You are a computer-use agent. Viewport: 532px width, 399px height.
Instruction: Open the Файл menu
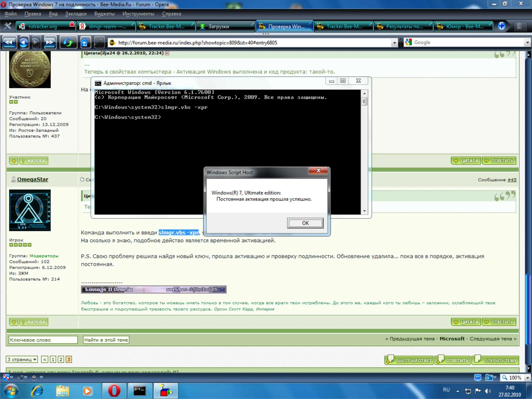10,14
